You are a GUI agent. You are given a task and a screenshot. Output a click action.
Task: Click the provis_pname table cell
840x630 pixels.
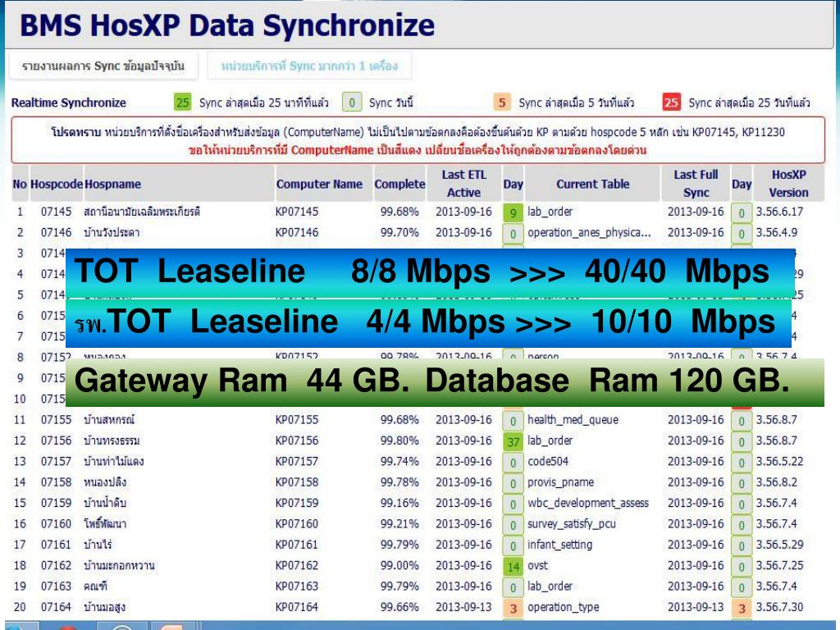(560, 482)
